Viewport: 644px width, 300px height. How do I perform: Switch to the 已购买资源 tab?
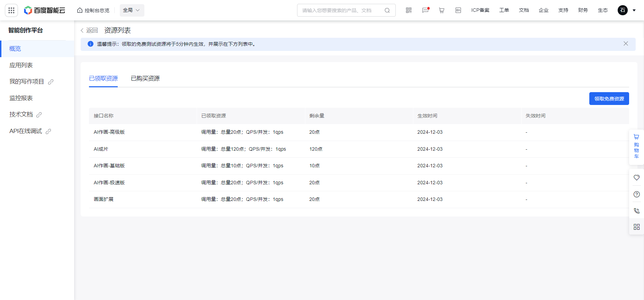tap(145, 79)
